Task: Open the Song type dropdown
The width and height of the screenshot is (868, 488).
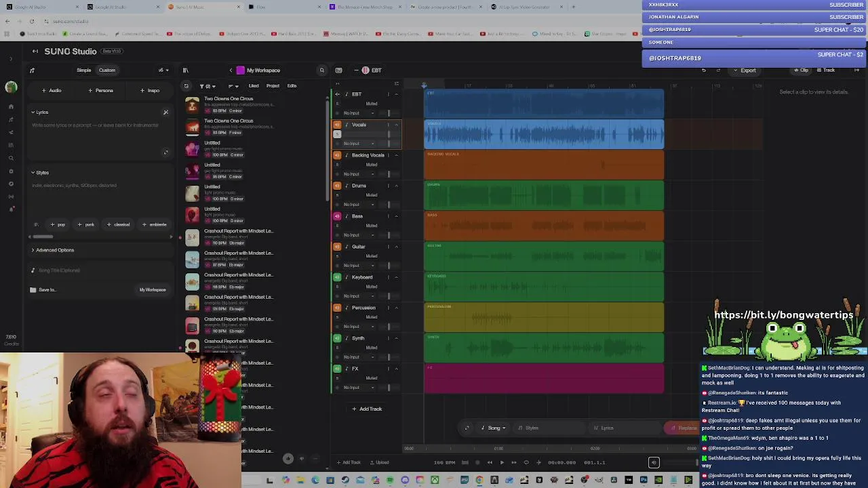Action: 493,428
